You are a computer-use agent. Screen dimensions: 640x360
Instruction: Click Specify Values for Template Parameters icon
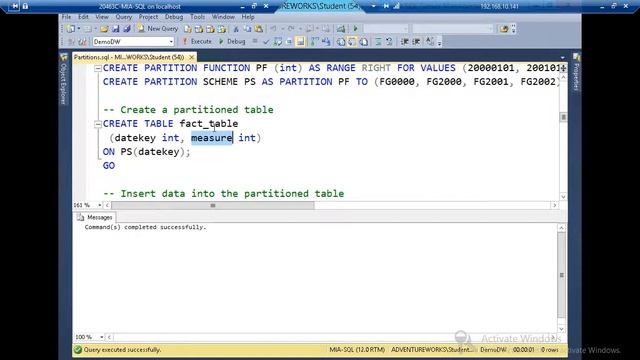430,42
